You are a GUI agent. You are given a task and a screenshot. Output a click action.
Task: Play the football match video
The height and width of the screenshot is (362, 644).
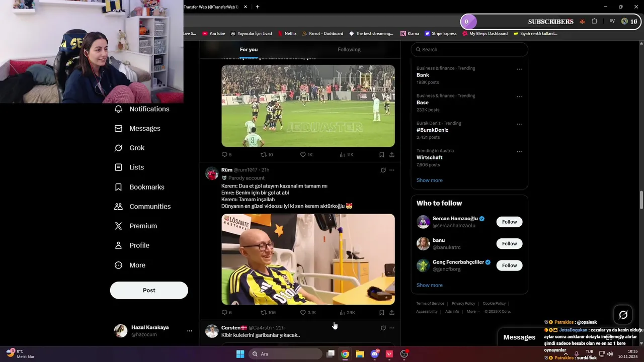(x=308, y=106)
